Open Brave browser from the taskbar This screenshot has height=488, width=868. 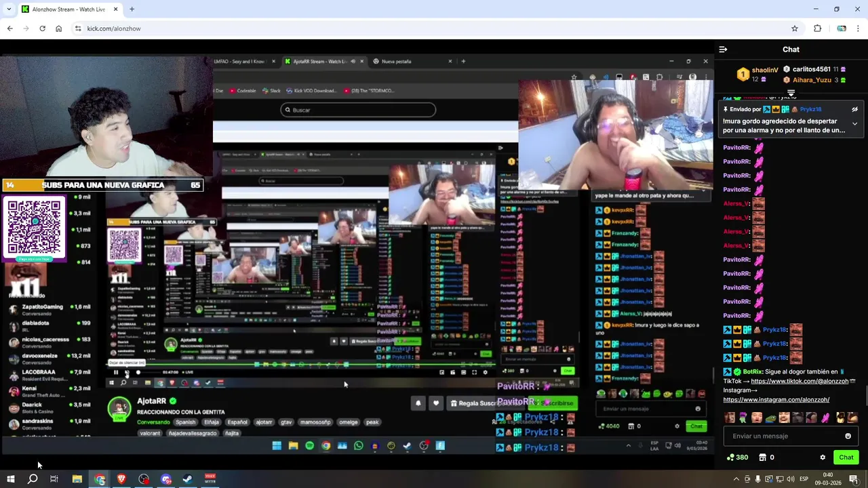pos(122,479)
